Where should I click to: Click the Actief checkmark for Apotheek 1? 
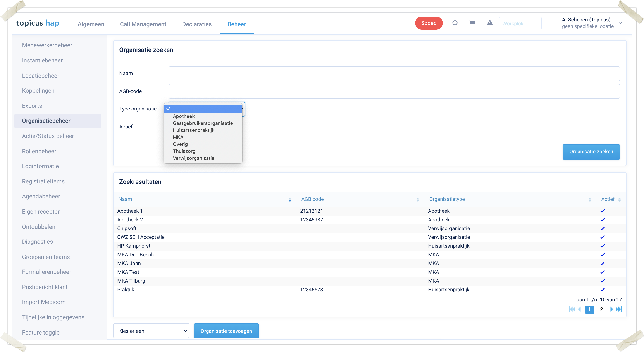603,211
